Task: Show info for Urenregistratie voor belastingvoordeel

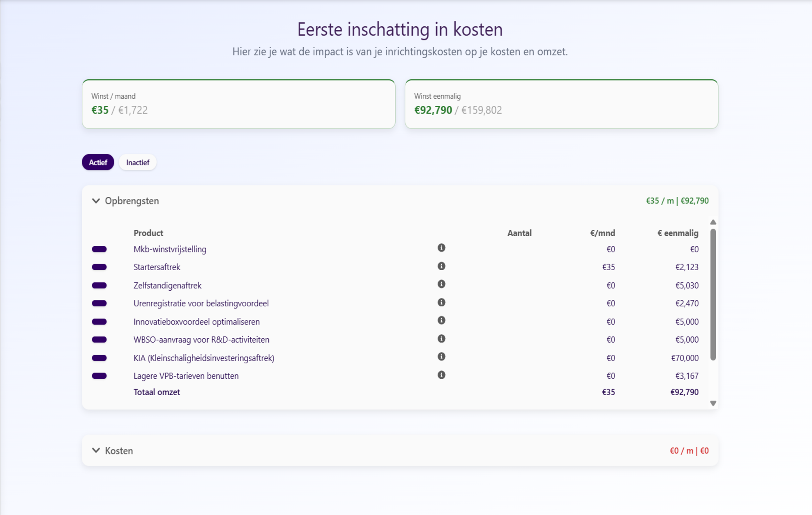Action: 441,302
